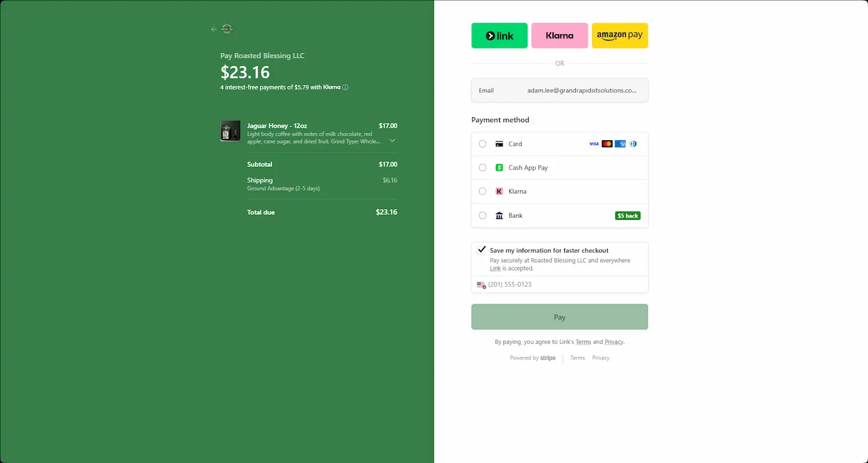Click the Cash App Pay green icon
This screenshot has width=868, height=463.
pyautogui.click(x=499, y=168)
